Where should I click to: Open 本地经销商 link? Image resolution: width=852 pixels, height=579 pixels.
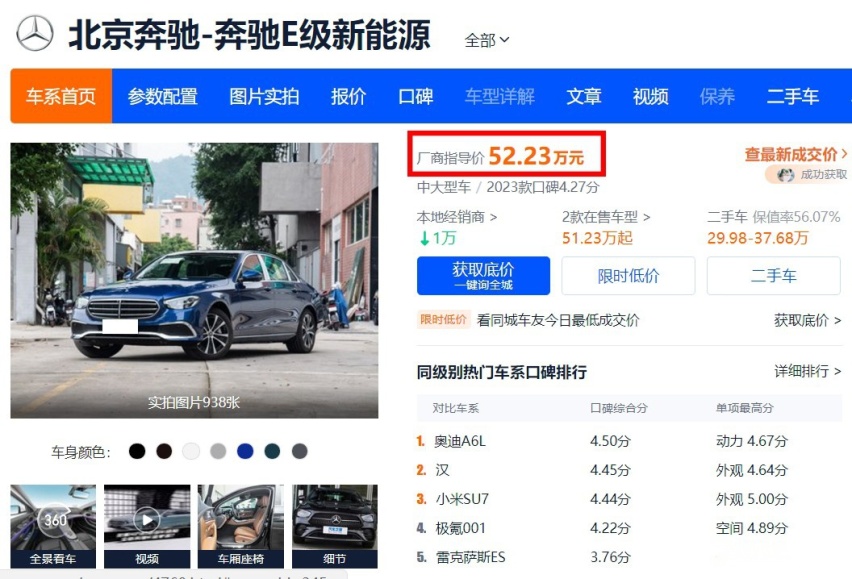tap(456, 217)
